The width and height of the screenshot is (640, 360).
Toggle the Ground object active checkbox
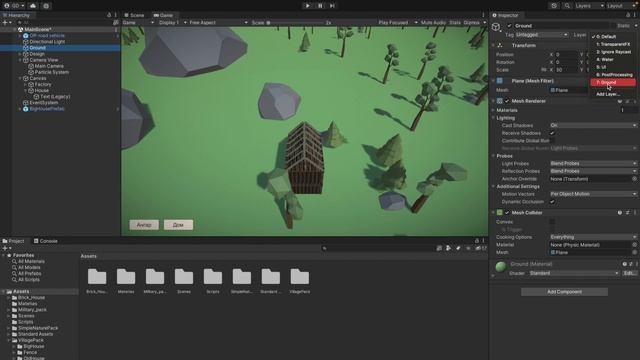[x=509, y=26]
